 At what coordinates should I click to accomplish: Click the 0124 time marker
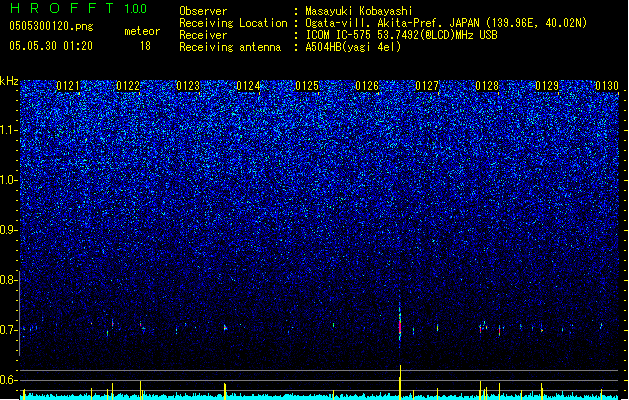point(248,86)
